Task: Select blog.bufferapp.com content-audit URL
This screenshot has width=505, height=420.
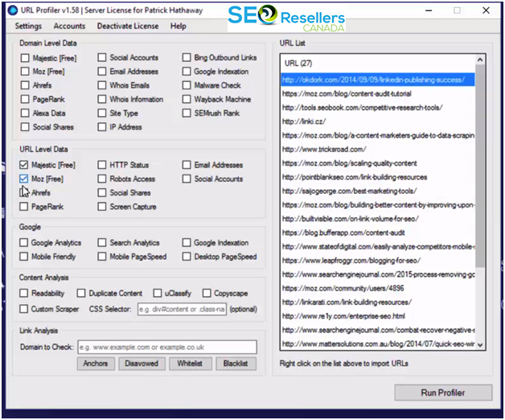Action: pyautogui.click(x=377, y=233)
